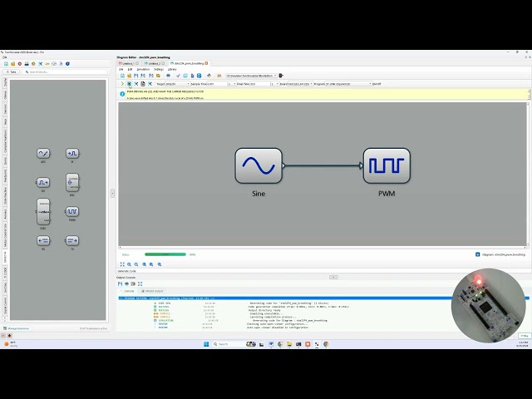The height and width of the screenshot is (399, 532).
Task: Click the Generate Code icon under the cursor
Action: coord(130,84)
